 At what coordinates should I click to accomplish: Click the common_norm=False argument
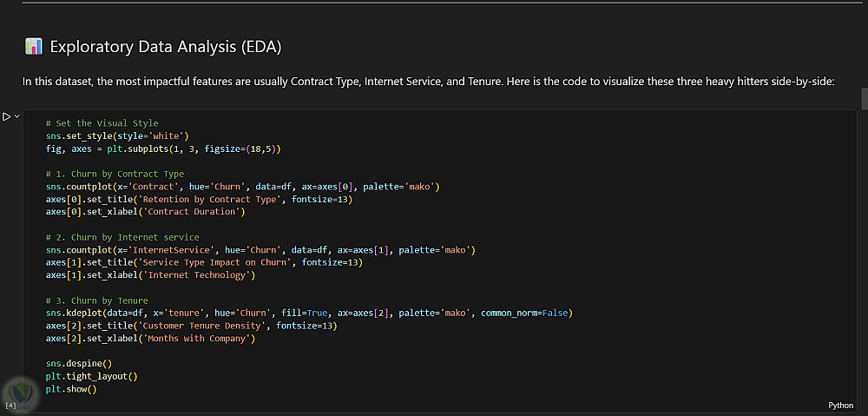coord(523,314)
